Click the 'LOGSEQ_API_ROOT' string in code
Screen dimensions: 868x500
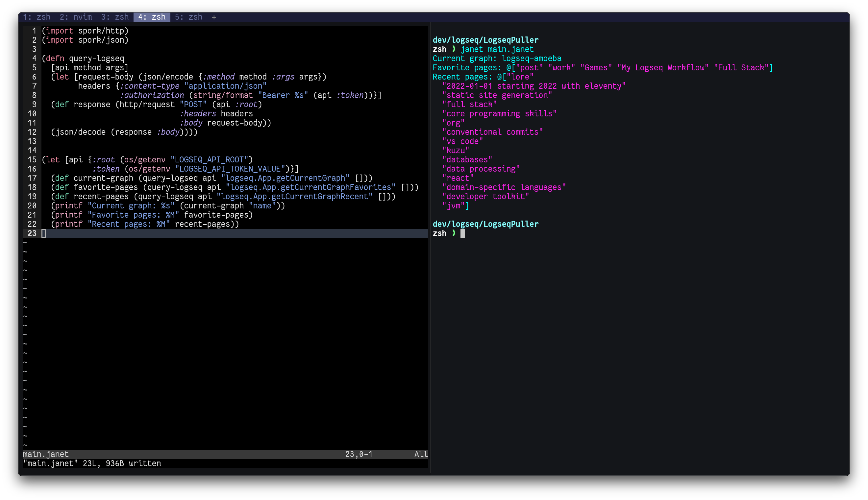pos(209,160)
